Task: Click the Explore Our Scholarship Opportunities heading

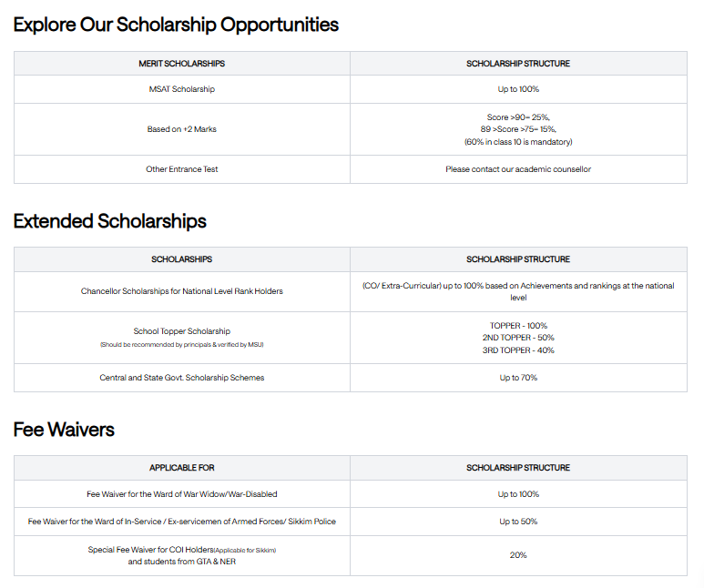Action: coord(176,25)
